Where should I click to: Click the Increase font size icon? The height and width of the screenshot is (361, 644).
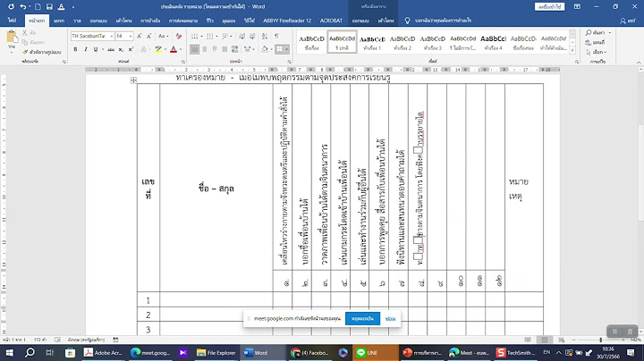tap(140, 36)
